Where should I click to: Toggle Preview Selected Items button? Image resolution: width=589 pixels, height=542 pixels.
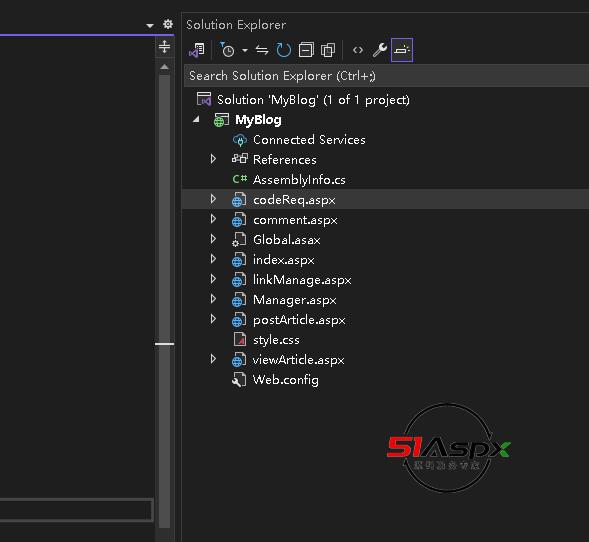pos(402,50)
